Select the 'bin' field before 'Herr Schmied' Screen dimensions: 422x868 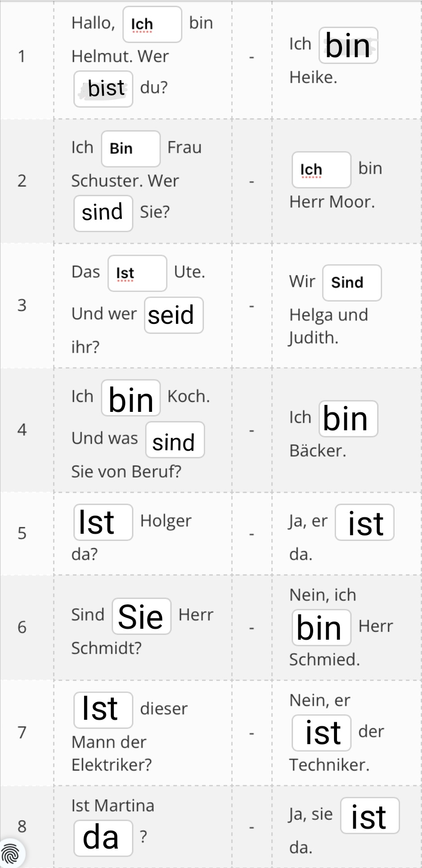(322, 628)
